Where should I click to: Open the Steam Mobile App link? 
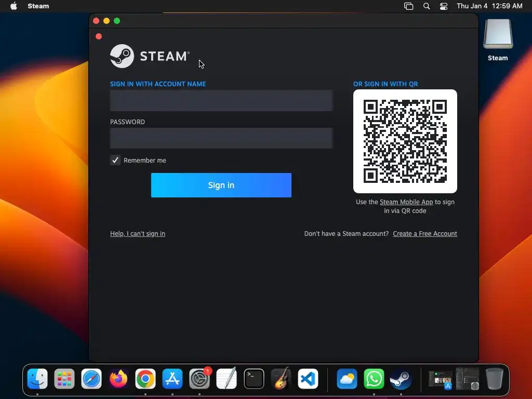pos(406,202)
